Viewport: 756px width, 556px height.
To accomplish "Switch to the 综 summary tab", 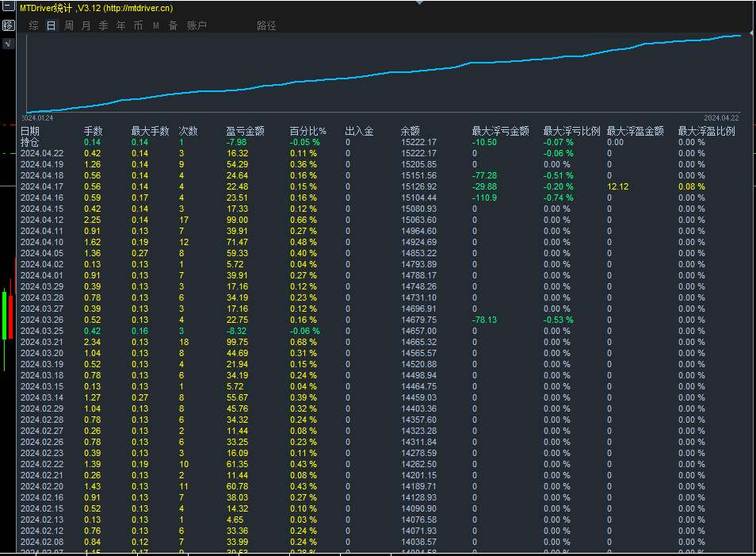I will [x=33, y=25].
